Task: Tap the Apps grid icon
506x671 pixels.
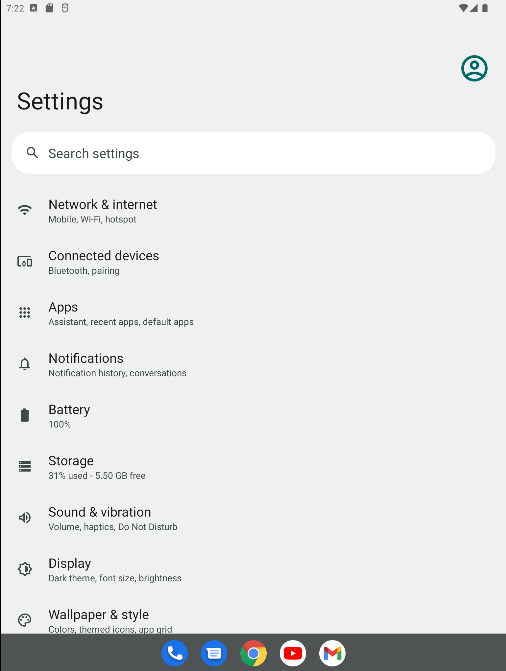Action: click(25, 312)
